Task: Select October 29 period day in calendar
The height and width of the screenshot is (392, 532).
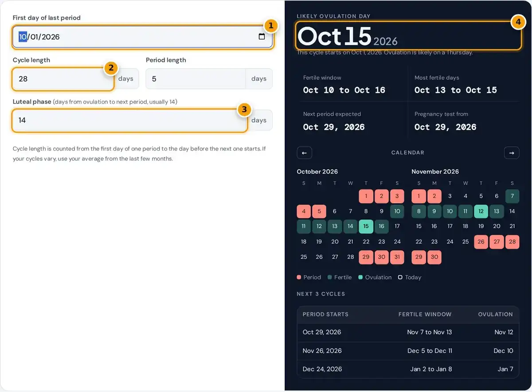Action: [366, 257]
